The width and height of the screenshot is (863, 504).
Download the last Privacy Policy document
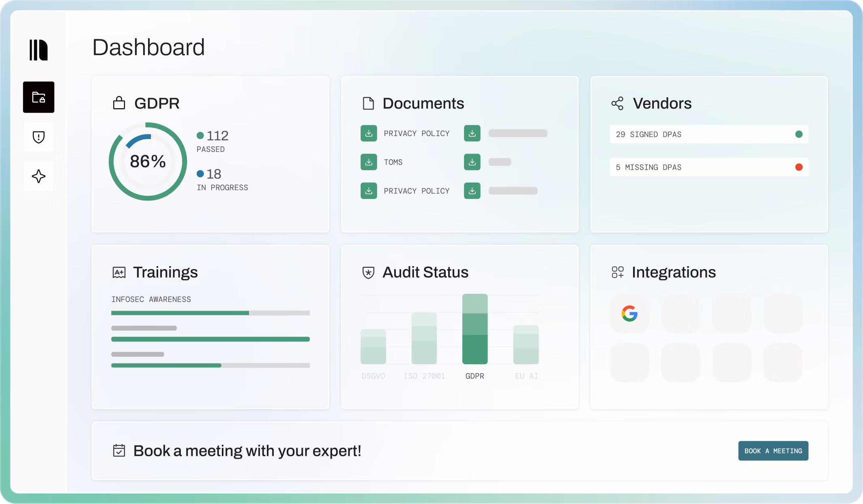369,191
